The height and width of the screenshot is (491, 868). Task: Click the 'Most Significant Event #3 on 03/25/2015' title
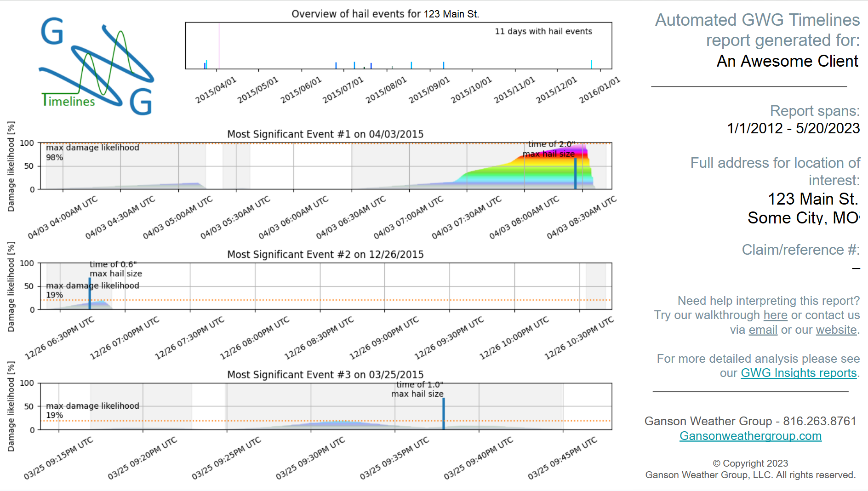325,375
